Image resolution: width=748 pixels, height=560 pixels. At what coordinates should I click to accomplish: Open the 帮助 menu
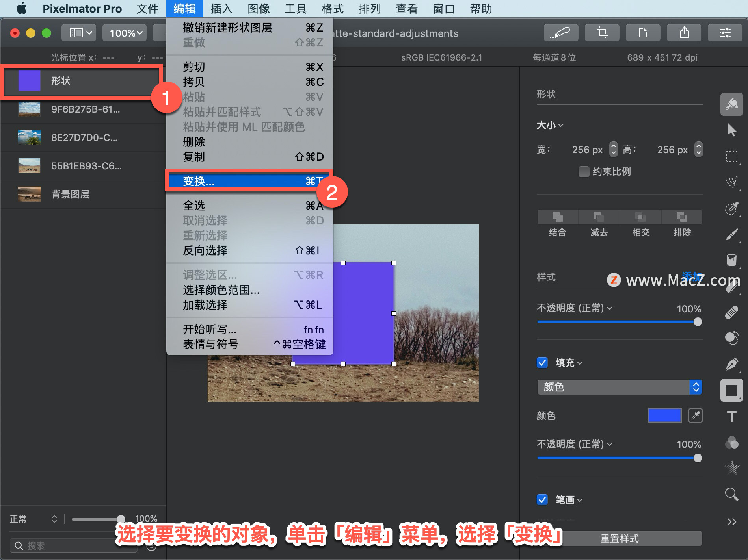coord(481,8)
